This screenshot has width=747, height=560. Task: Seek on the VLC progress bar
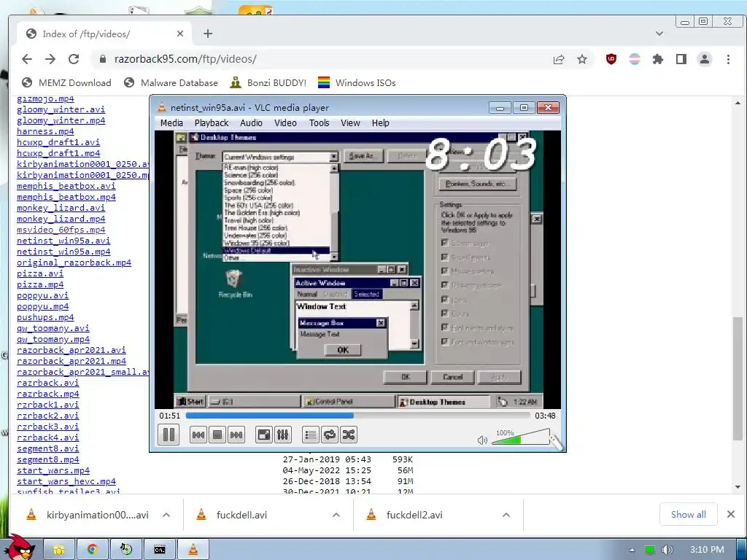(357, 416)
